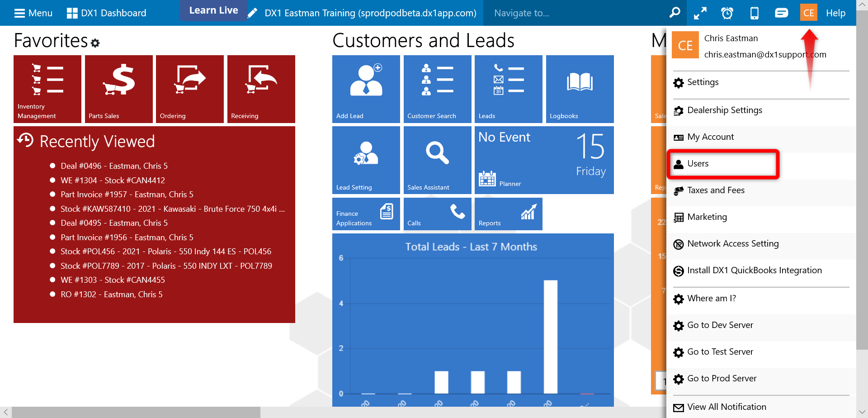Select Go to Prod Server
Image resolution: width=868 pixels, height=418 pixels.
coord(761,379)
